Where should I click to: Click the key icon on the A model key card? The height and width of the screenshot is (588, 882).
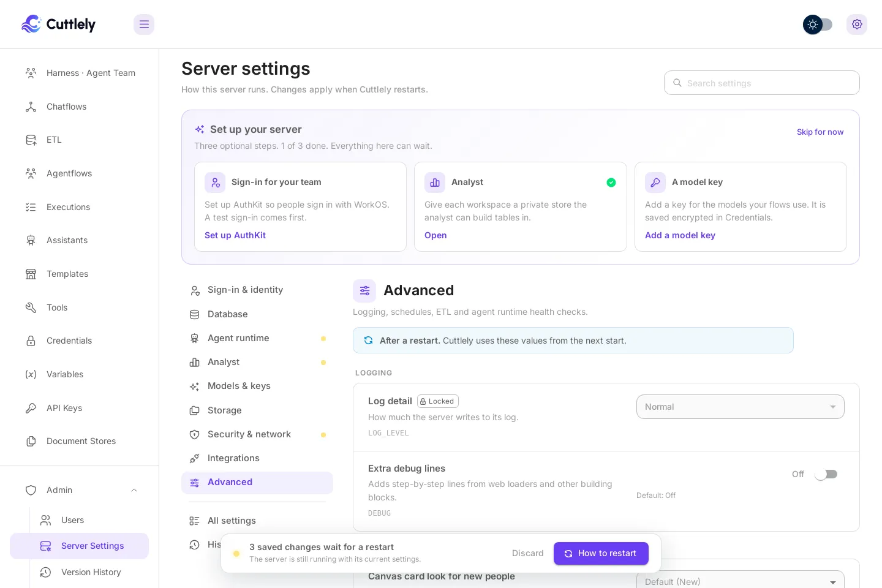[655, 183]
